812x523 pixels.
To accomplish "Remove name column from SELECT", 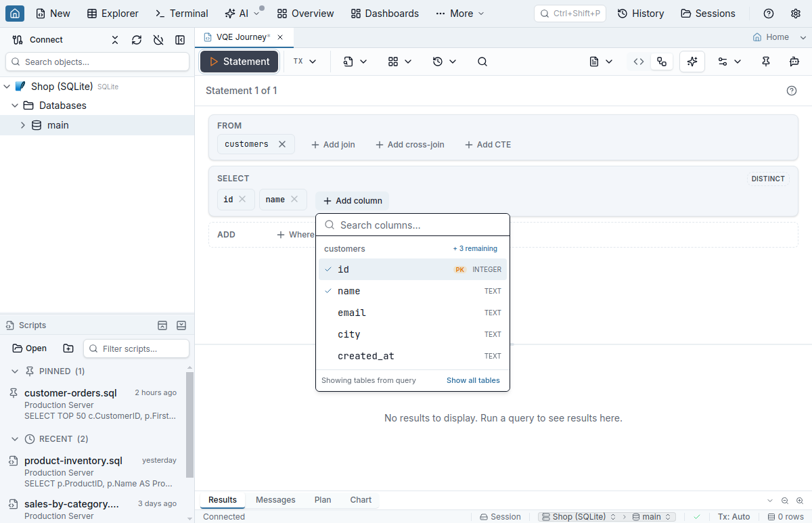I will 294,200.
